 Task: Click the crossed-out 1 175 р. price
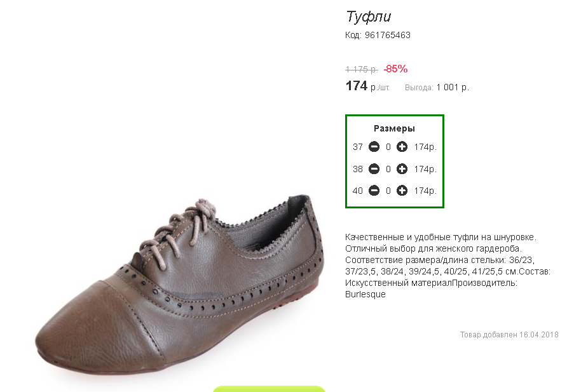click(x=362, y=69)
